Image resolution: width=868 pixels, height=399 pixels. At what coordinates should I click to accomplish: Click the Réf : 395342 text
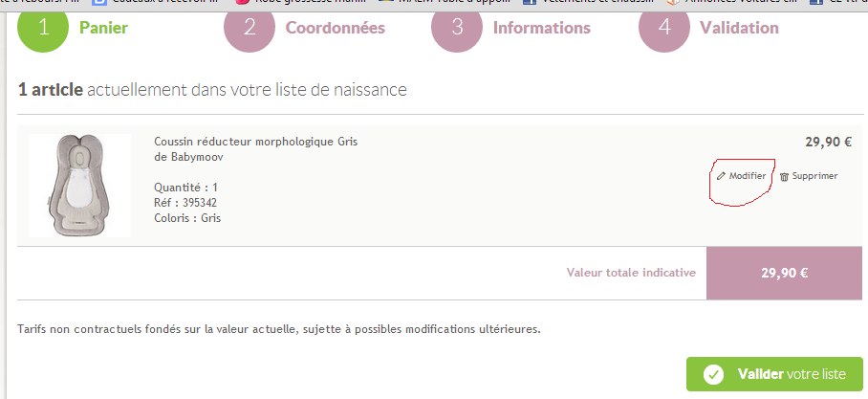point(185,203)
